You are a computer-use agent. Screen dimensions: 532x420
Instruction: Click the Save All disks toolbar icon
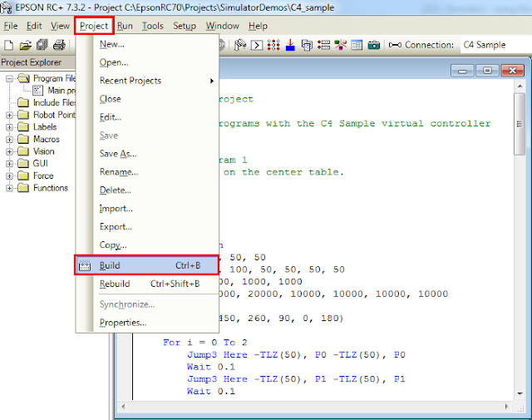click(42, 45)
